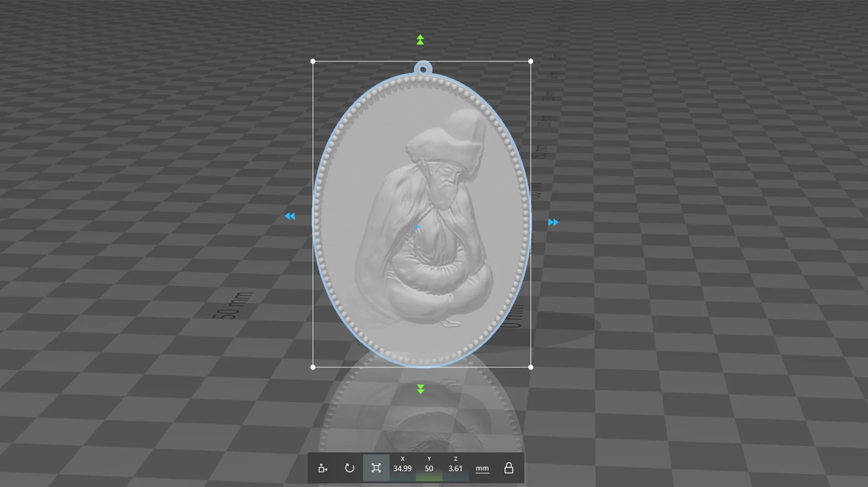The height and width of the screenshot is (487, 868).
Task: Edit the Z dimension value 3.61
Action: 455,468
